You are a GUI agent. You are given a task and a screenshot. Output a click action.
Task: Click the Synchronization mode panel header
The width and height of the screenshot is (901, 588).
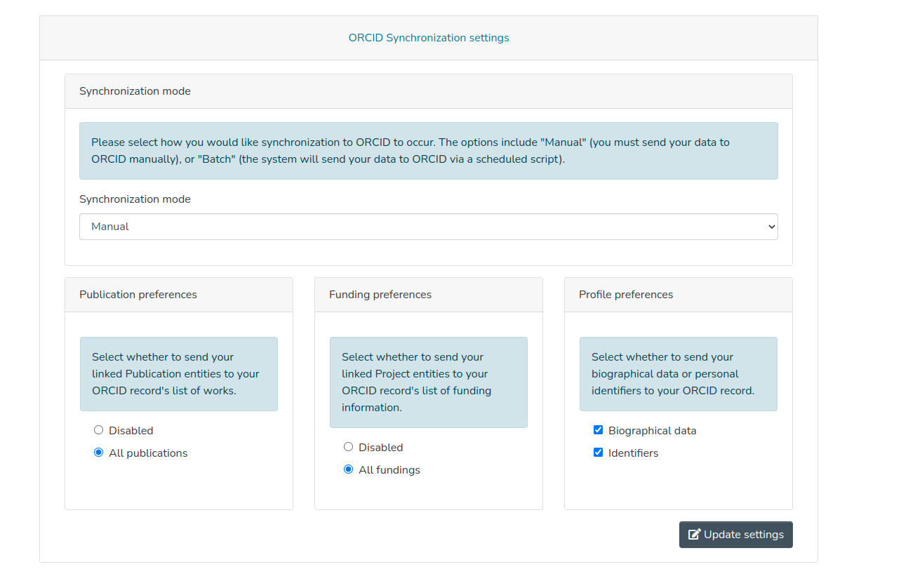coord(429,91)
